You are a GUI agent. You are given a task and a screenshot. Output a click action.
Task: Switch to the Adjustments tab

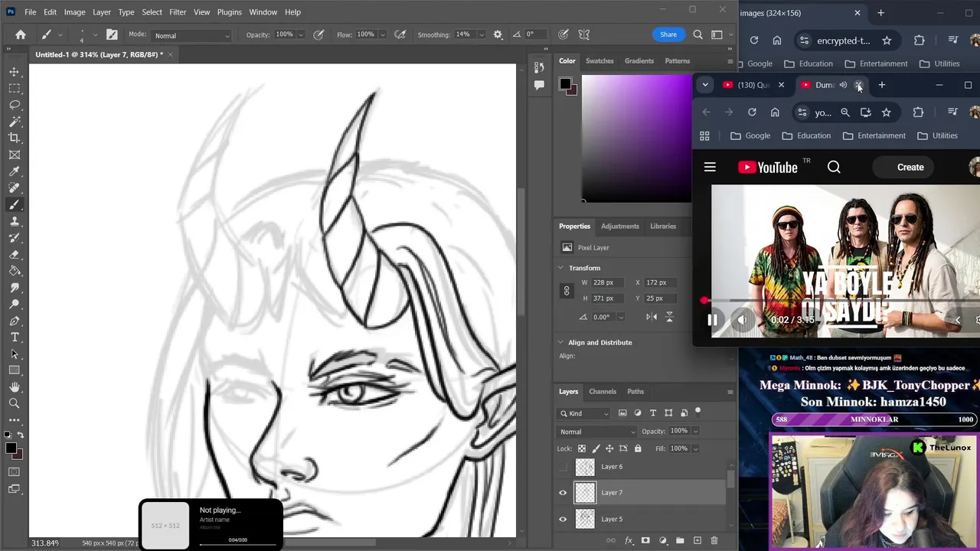(x=620, y=227)
